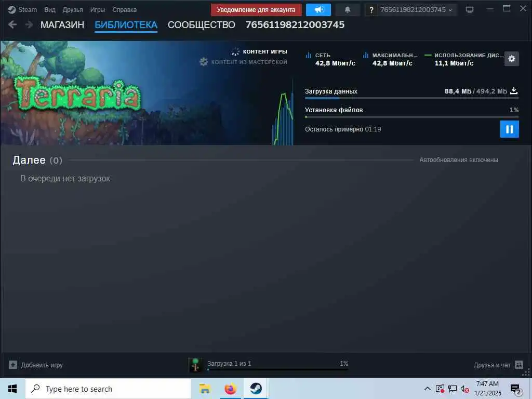This screenshot has width=532, height=399.
Task: Click the Установка файлов progress bar
Action: tap(411, 117)
